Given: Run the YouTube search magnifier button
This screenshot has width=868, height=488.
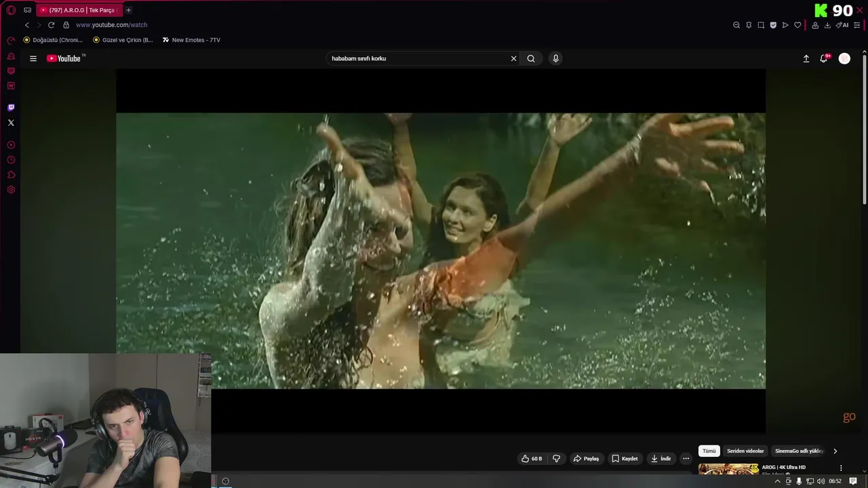Looking at the screenshot, I should (x=531, y=58).
